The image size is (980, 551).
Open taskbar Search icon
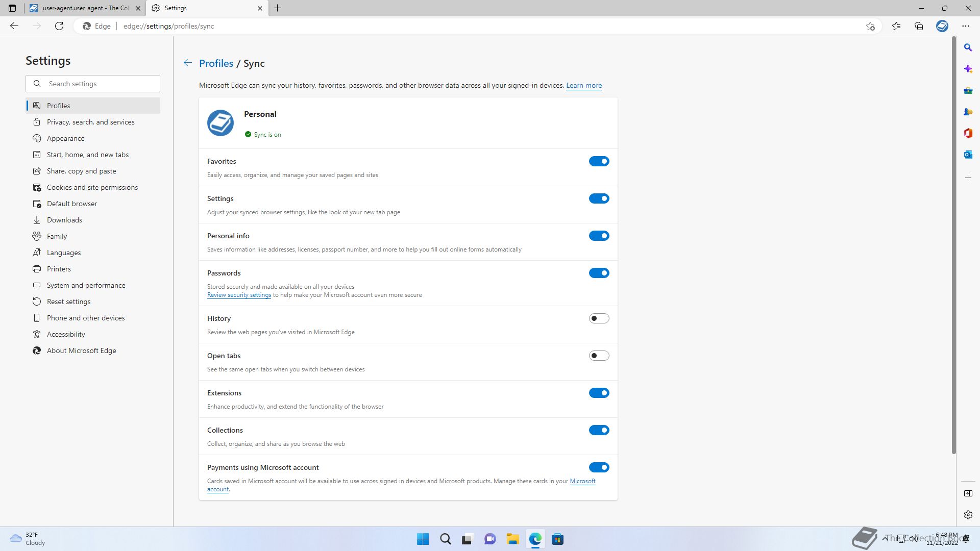pos(445,539)
